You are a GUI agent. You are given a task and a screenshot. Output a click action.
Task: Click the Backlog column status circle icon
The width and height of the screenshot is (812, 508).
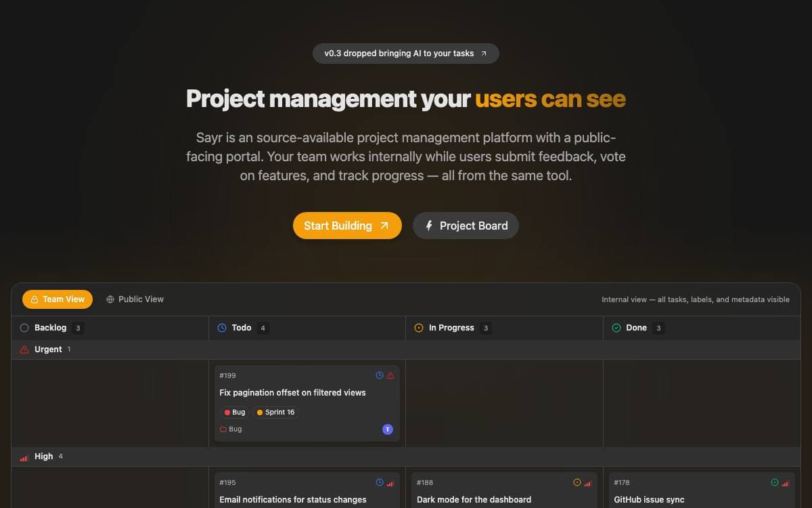[x=24, y=328]
